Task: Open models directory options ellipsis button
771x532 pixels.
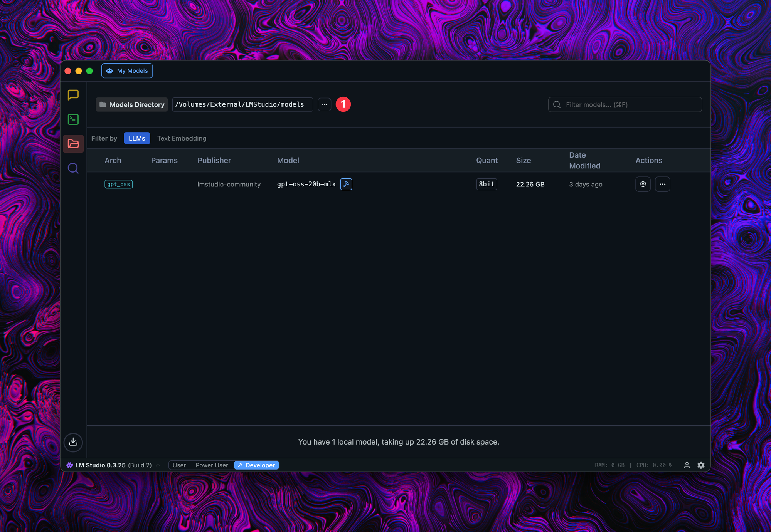Action: click(324, 104)
